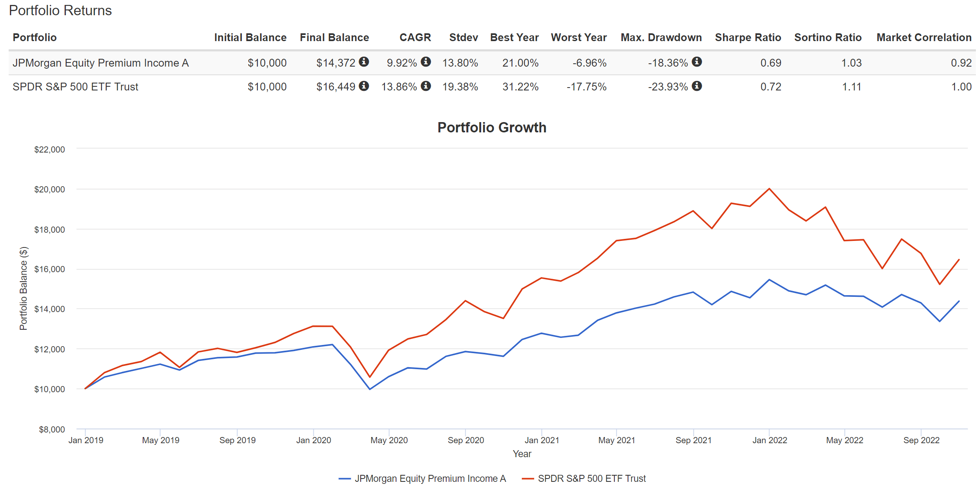Click the 13.86% CAGR value
This screenshot has width=980, height=488.
coord(399,87)
